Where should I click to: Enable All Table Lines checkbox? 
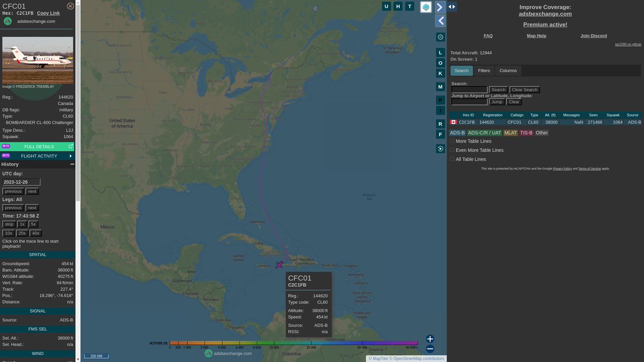pos(452,159)
